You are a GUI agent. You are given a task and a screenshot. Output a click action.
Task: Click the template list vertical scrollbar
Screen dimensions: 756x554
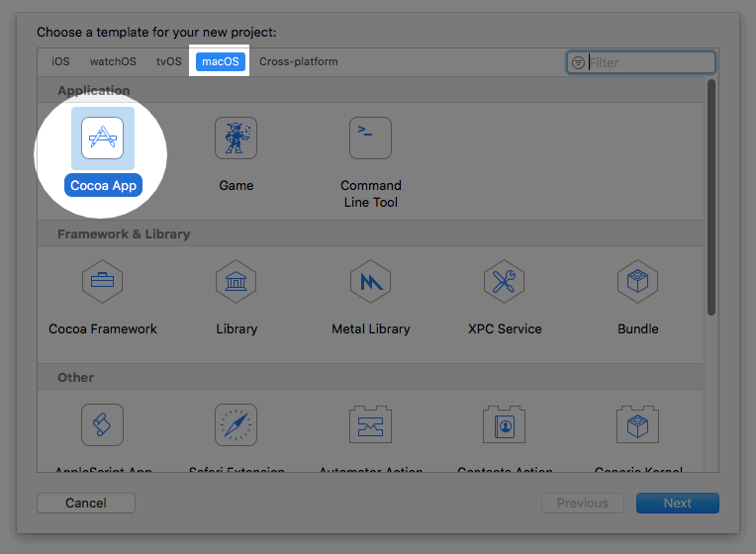click(x=710, y=198)
